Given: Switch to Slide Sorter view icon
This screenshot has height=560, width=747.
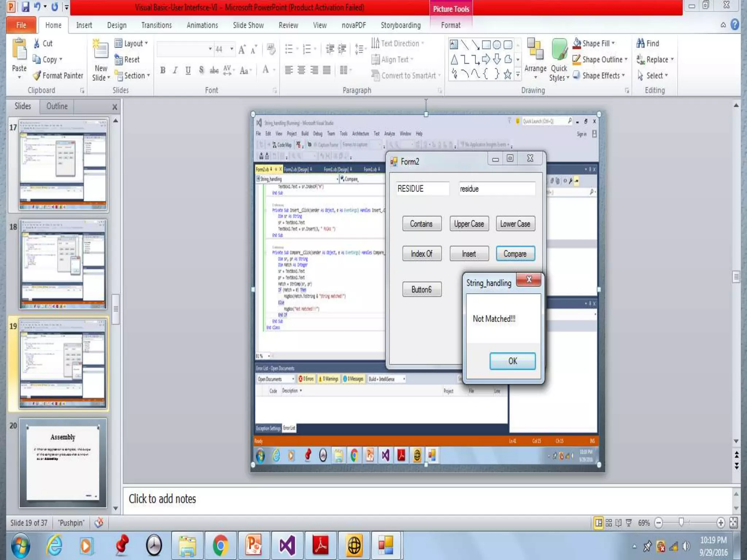Looking at the screenshot, I should 609,523.
